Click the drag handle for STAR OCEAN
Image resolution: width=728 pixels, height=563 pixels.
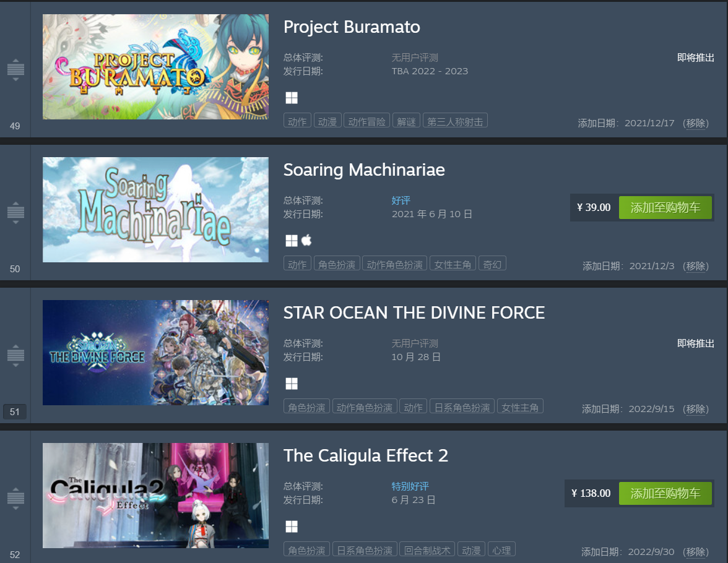pos(15,356)
